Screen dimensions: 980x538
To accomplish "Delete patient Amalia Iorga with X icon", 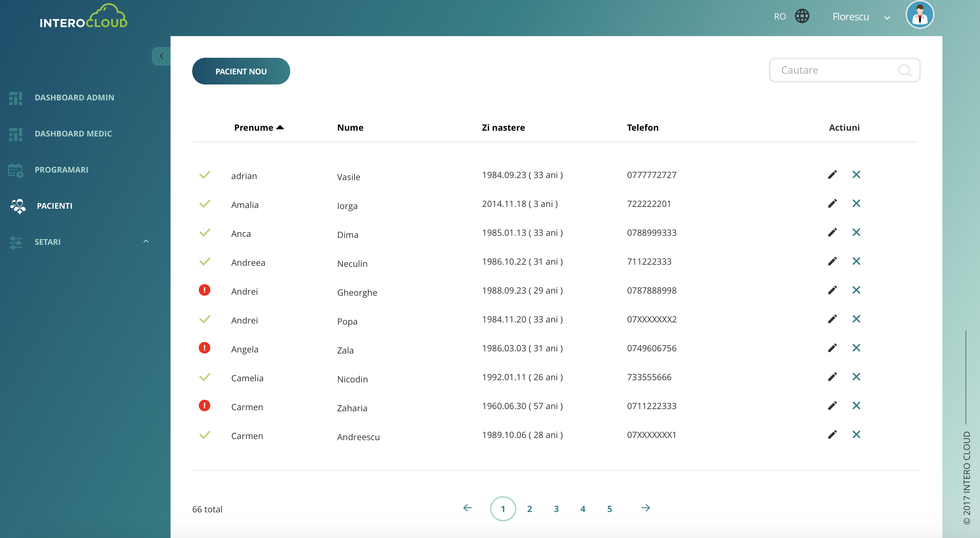I will pyautogui.click(x=856, y=203).
